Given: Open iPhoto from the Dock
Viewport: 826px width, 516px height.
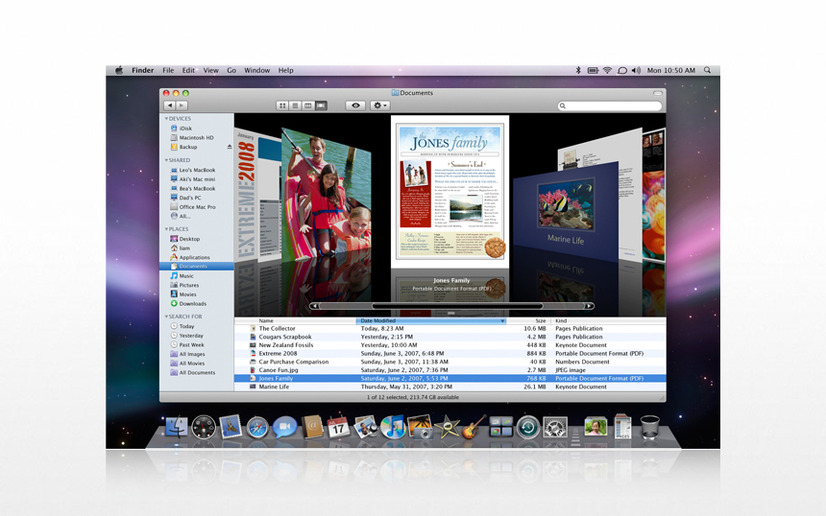Looking at the screenshot, I should pos(420,427).
